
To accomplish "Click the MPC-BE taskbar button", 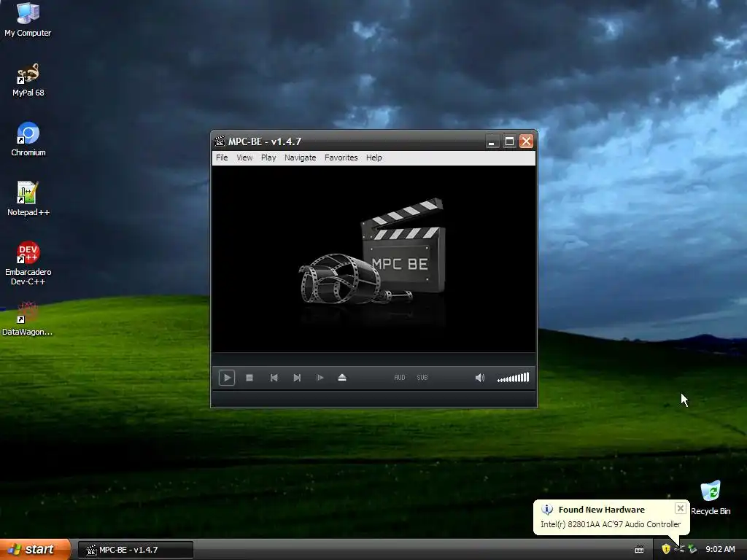I will pyautogui.click(x=135, y=550).
